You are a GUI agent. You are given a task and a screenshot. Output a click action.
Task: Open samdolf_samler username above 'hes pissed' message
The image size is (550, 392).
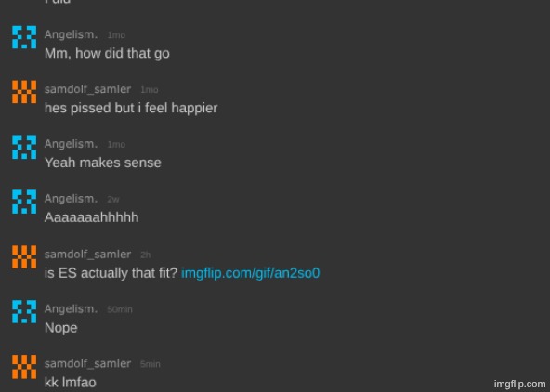tap(87, 89)
